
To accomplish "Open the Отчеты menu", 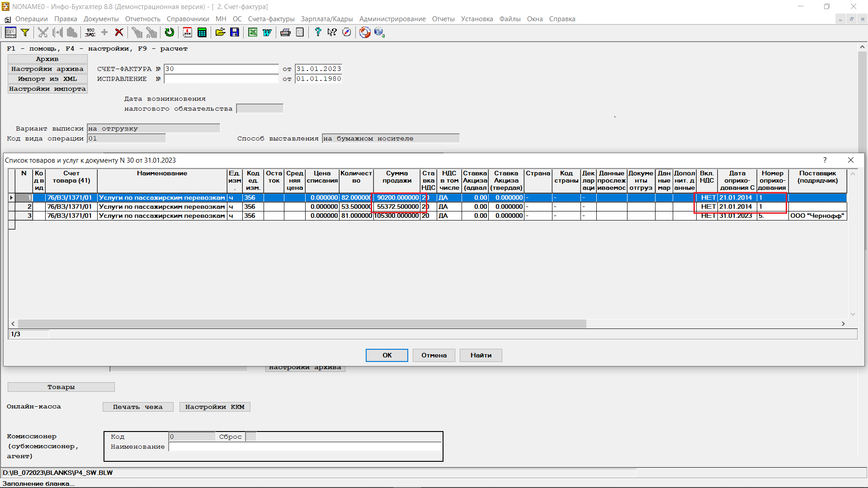I will coord(443,19).
